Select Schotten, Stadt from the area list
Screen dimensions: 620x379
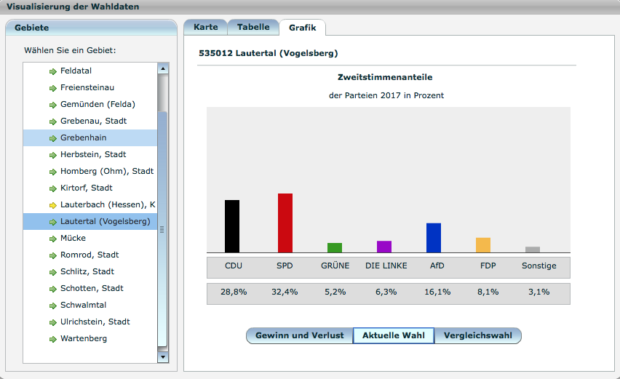point(90,288)
